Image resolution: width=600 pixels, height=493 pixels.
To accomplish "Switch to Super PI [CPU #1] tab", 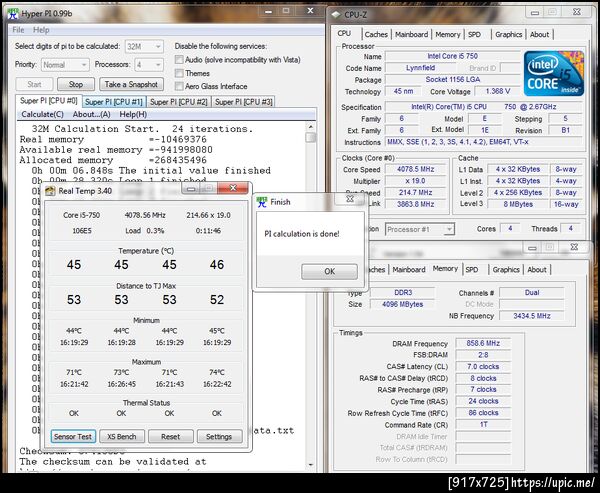I will 114,102.
